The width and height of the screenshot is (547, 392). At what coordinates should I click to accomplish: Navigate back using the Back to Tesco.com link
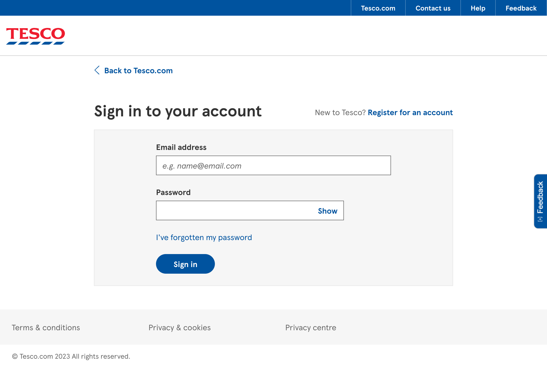point(139,71)
